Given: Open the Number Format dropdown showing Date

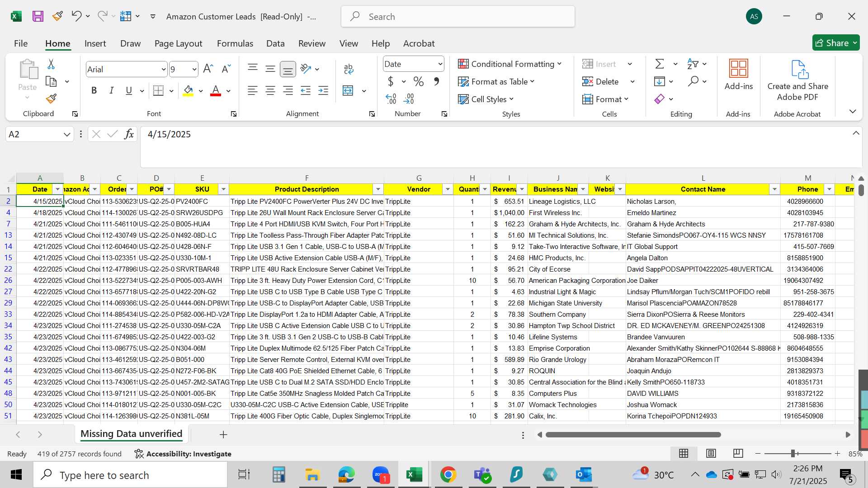Looking at the screenshot, I should (x=440, y=64).
